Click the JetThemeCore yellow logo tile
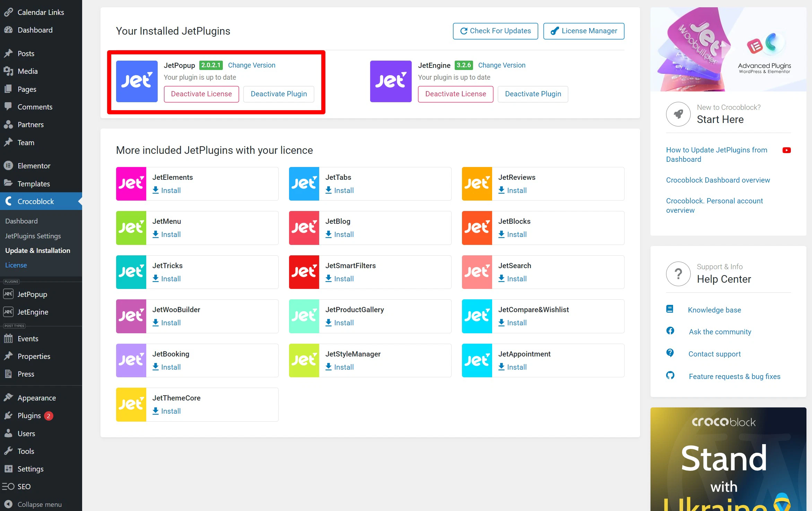 [x=131, y=404]
